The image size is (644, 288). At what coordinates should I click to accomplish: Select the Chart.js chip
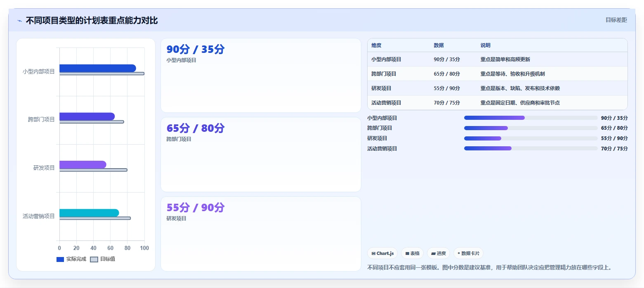pyautogui.click(x=382, y=253)
